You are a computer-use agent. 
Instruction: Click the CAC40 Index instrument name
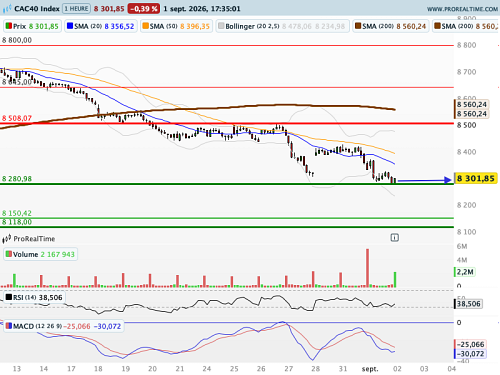(37, 9)
